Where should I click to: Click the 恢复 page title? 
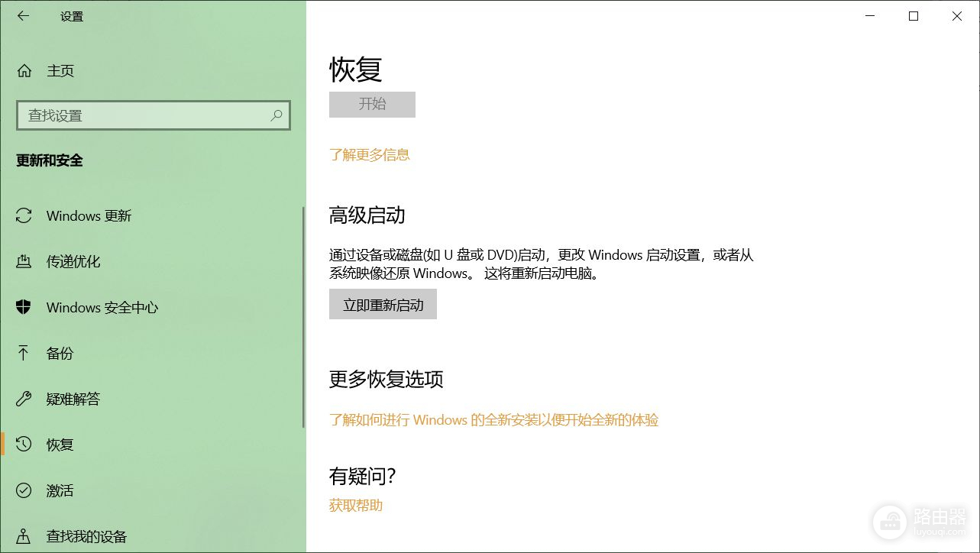(356, 70)
